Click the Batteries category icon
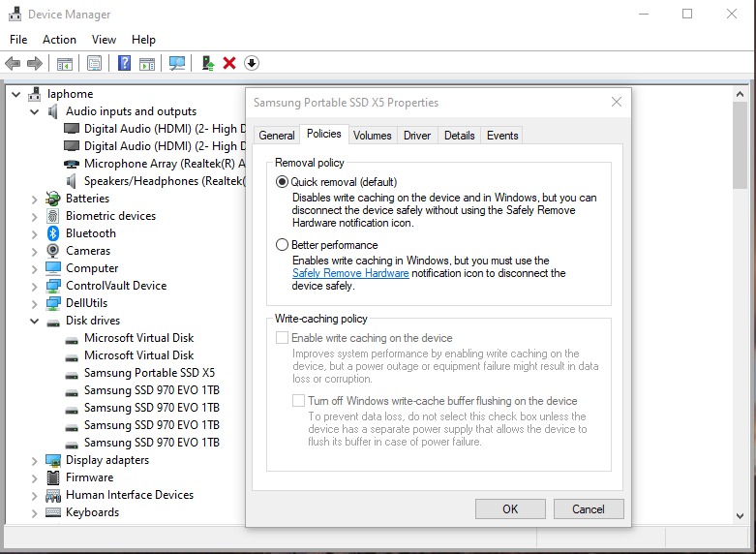756x554 pixels. pos(53,199)
